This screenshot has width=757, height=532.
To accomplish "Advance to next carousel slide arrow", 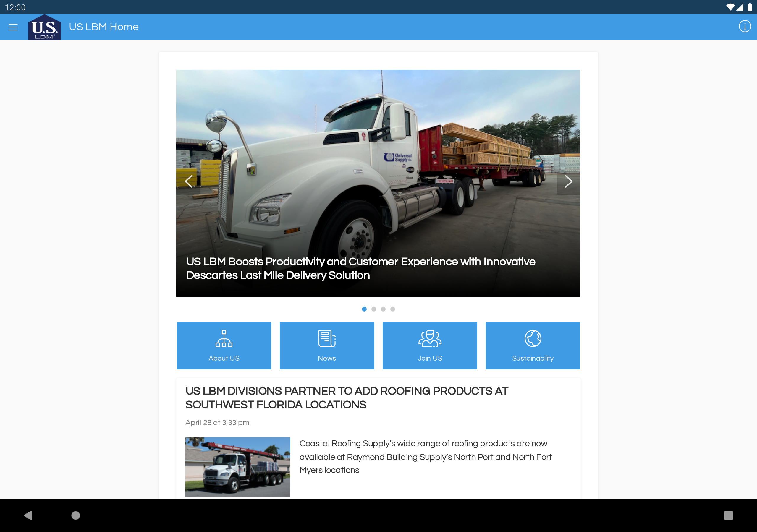I will click(x=568, y=181).
